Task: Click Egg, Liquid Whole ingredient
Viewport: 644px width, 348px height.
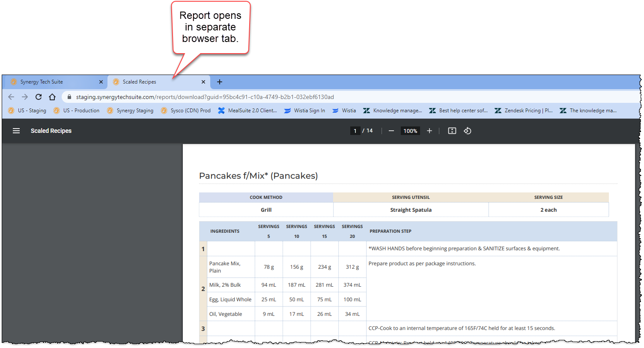Action: [230, 300]
